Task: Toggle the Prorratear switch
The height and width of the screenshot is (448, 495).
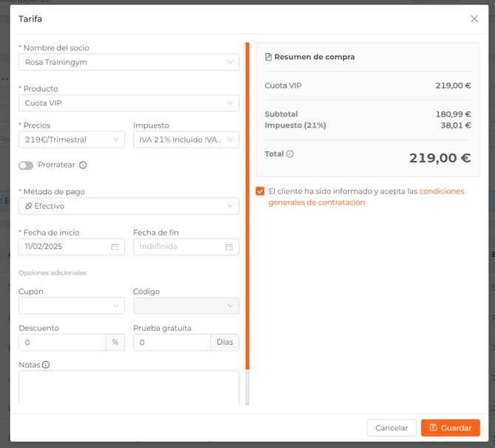Action: point(26,165)
